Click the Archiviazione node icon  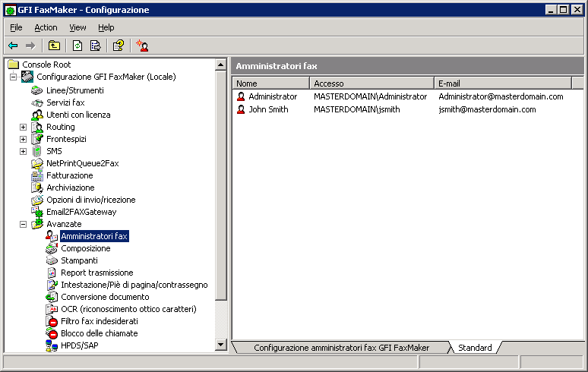tap(36, 188)
